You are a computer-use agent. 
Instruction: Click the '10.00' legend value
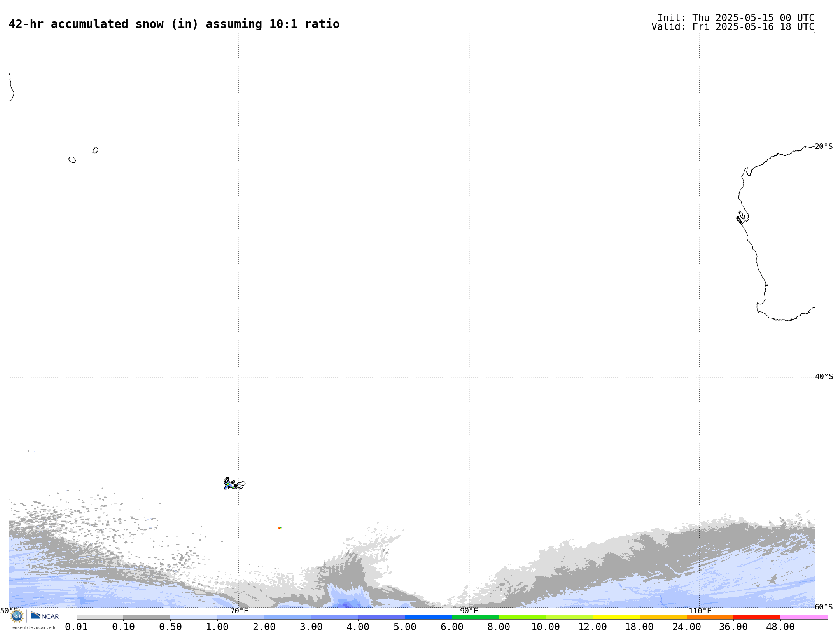pos(546,627)
